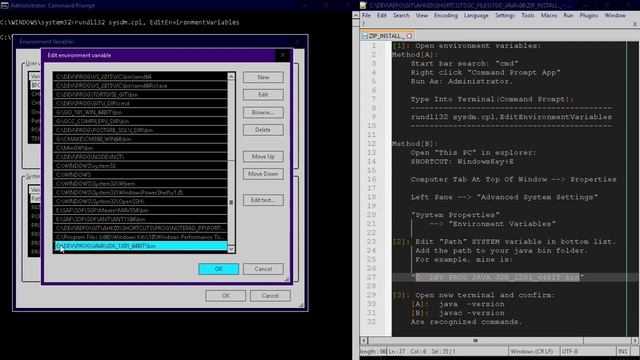This screenshot has width=640, height=360.
Task: Close document using X right of menu bar
Action: pyautogui.click(x=635, y=24)
